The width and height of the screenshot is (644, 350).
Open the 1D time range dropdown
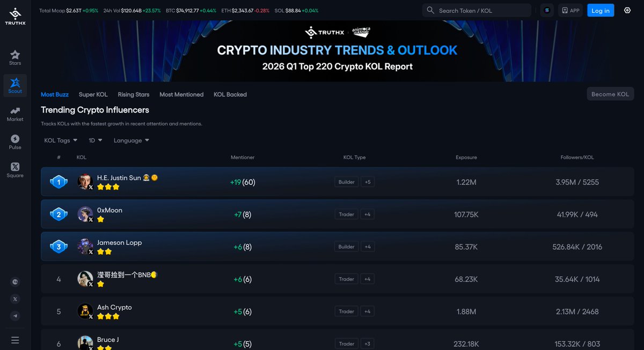tap(95, 140)
